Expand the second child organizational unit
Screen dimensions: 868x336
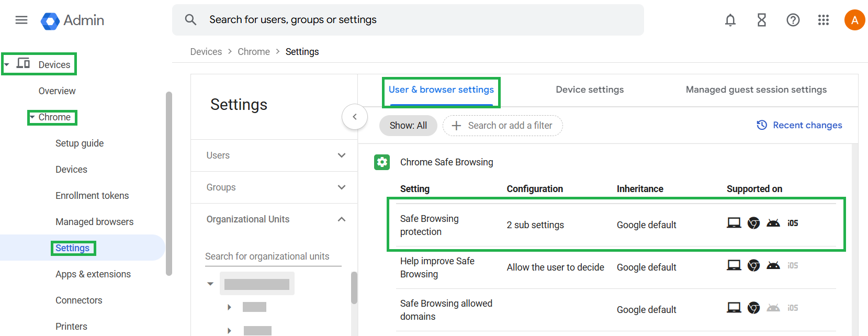pyautogui.click(x=229, y=331)
